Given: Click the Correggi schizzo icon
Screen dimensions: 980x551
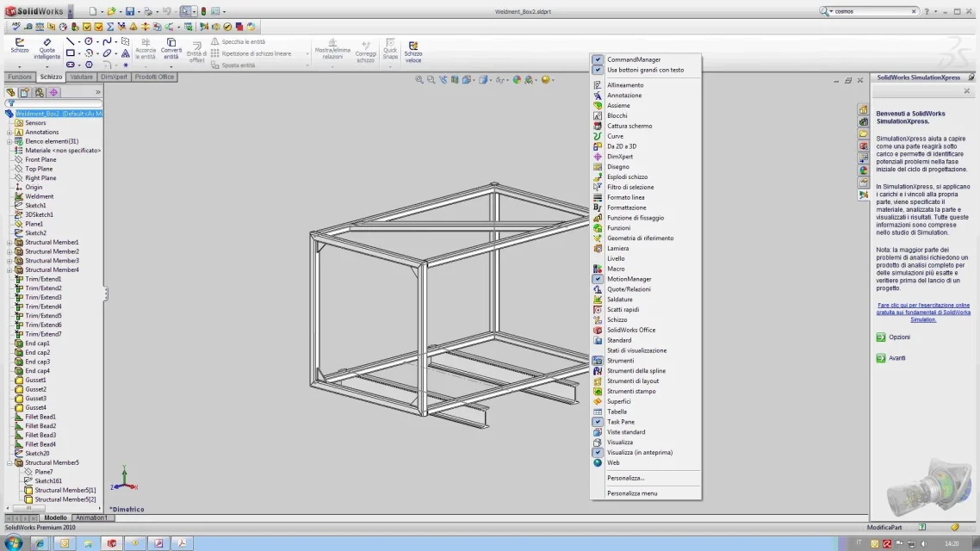Looking at the screenshot, I should [366, 52].
